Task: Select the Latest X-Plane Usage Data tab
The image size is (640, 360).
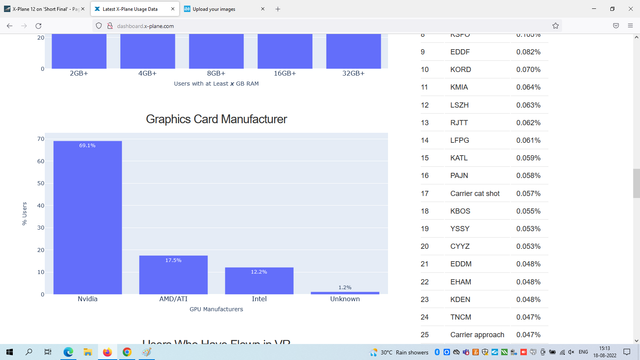Action: (135, 9)
